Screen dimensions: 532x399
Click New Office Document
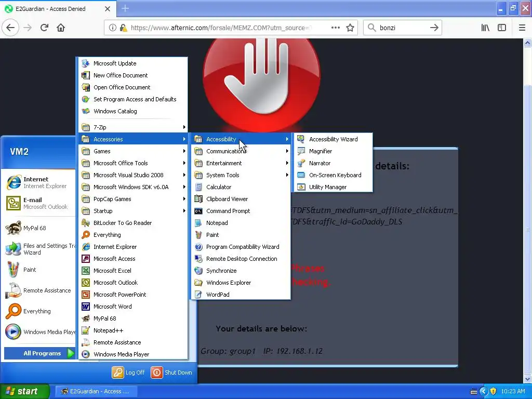point(133,75)
